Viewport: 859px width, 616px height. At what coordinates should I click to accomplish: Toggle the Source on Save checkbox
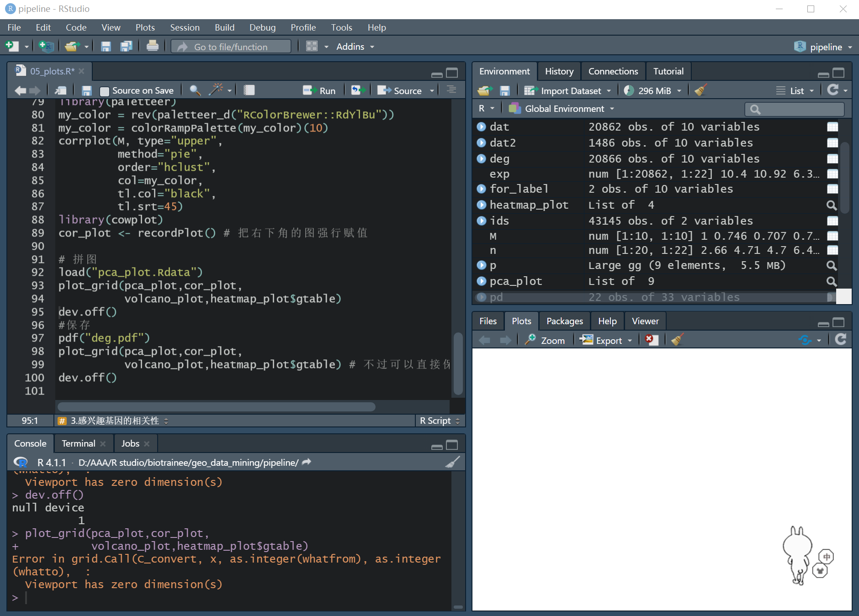[105, 90]
